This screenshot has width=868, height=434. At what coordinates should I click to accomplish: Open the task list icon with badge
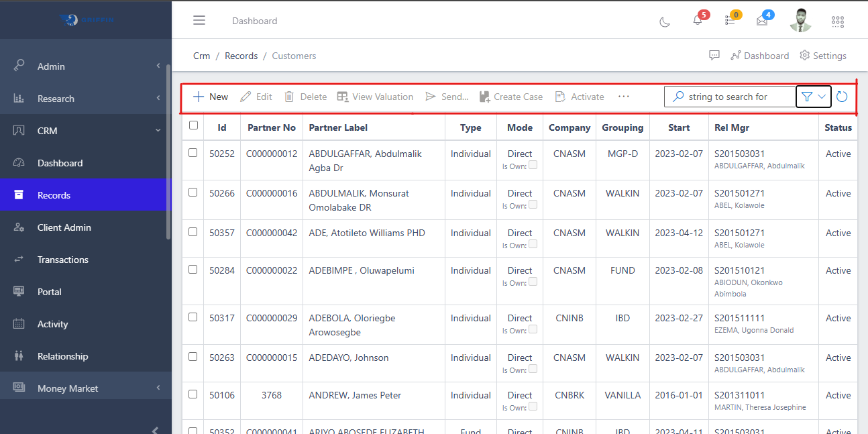(x=730, y=20)
